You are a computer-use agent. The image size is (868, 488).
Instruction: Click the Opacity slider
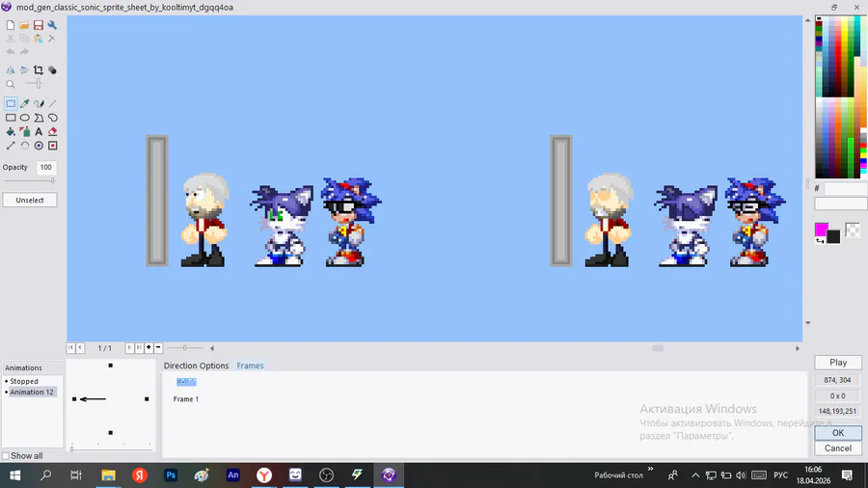coord(30,180)
